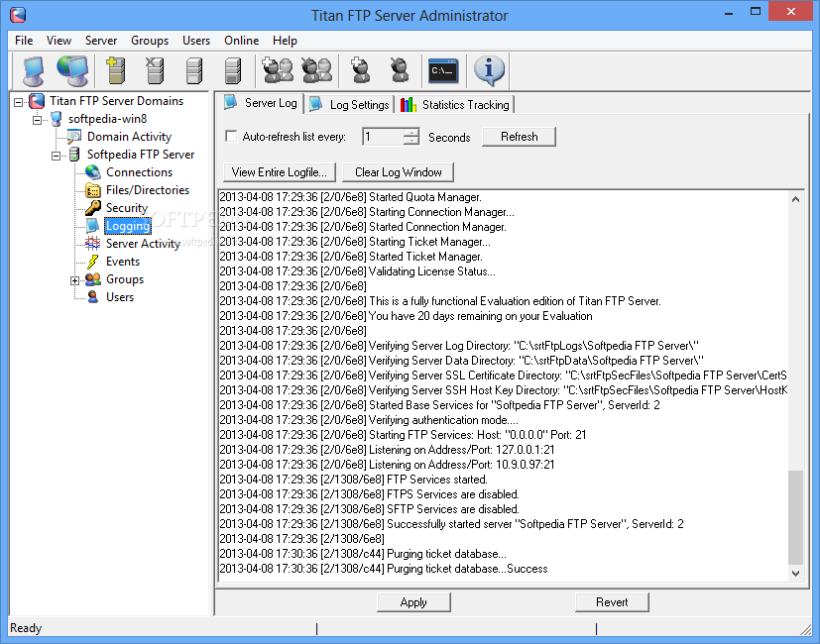Increase the refresh seconds spinner

tap(411, 132)
